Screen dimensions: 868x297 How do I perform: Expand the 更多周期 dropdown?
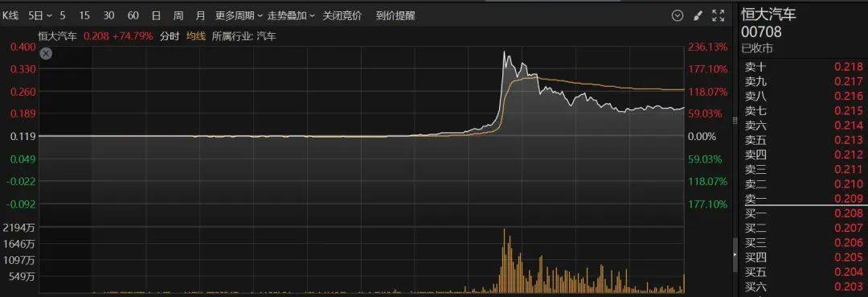(x=239, y=15)
